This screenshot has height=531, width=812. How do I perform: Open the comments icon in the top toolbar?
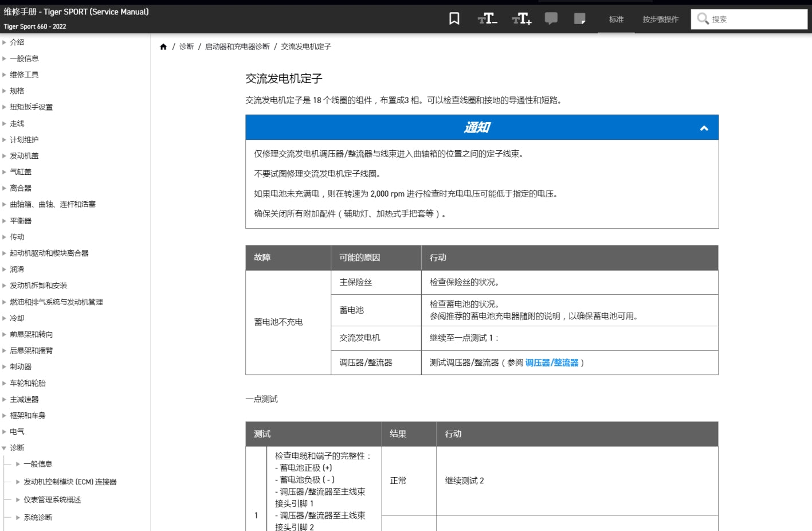pos(551,18)
